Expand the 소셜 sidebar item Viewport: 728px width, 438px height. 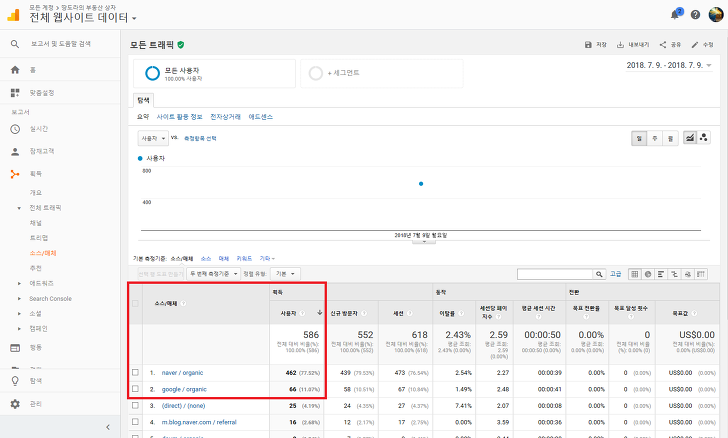click(19, 314)
